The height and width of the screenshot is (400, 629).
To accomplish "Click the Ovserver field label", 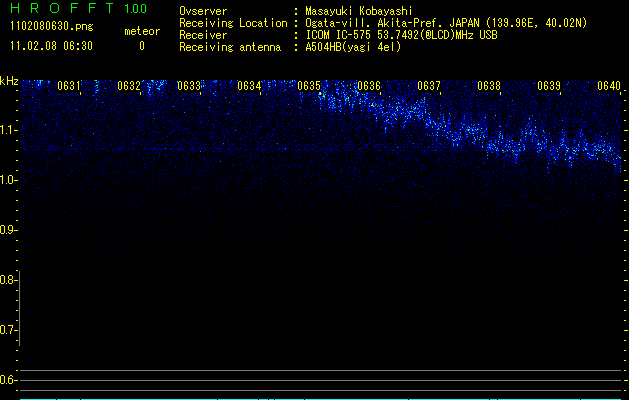I will (203, 11).
